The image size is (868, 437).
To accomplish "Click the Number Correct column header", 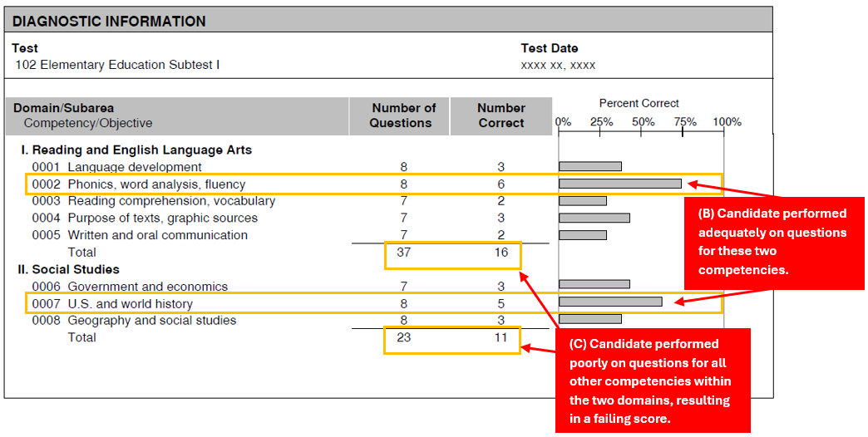I will (501, 116).
